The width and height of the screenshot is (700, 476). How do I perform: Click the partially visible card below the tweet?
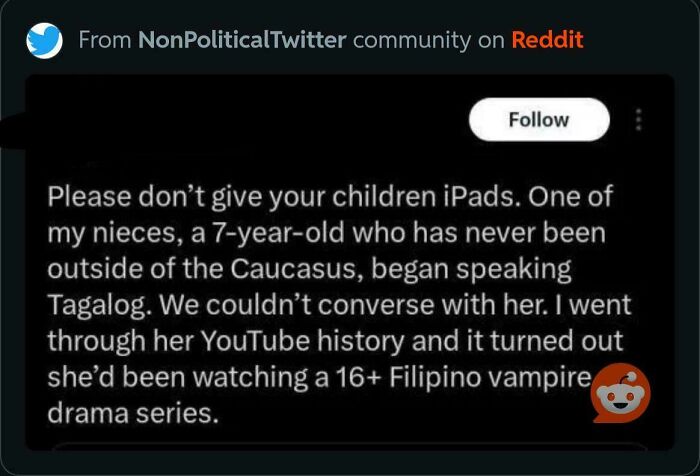[x=350, y=447]
